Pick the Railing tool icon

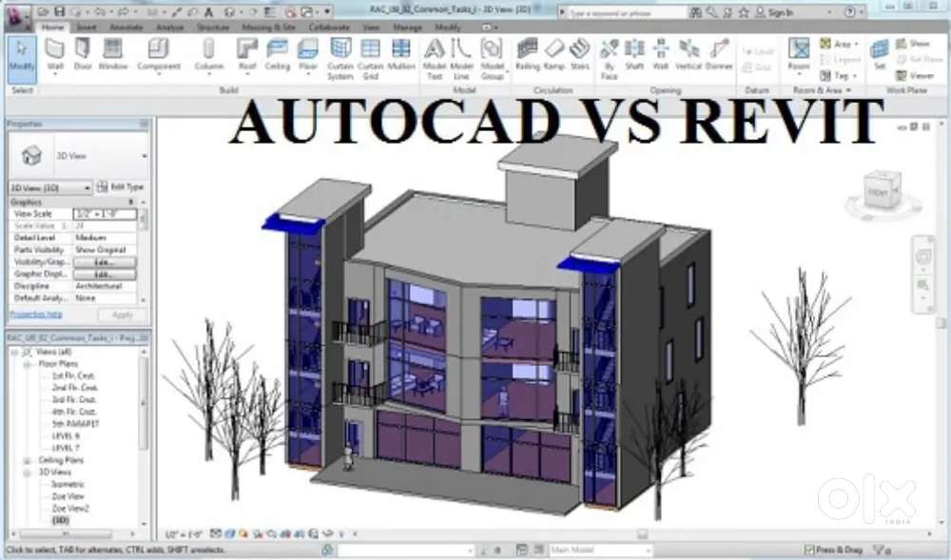coord(526,53)
